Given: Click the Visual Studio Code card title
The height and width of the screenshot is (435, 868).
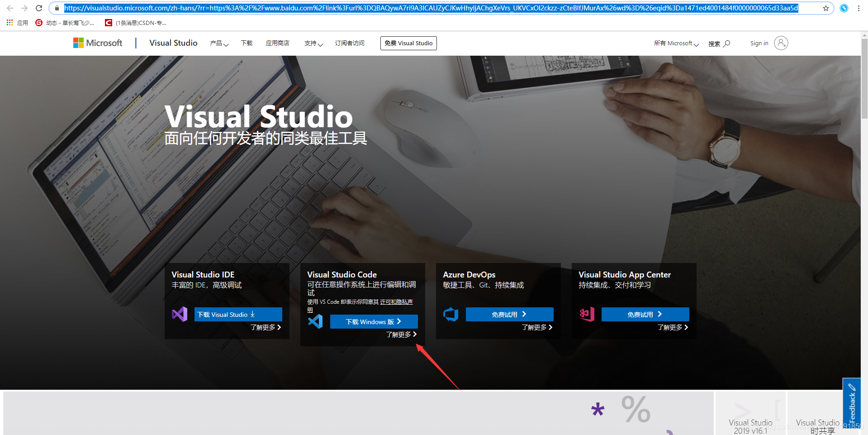Looking at the screenshot, I should click(342, 275).
